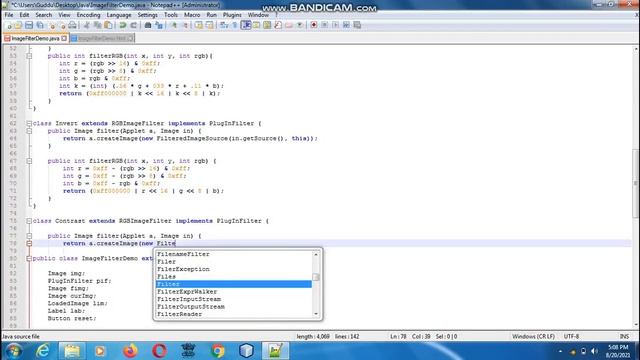Screen dimensions: 640x360
Task: Open Replace from the toolbar
Action: point(159,25)
